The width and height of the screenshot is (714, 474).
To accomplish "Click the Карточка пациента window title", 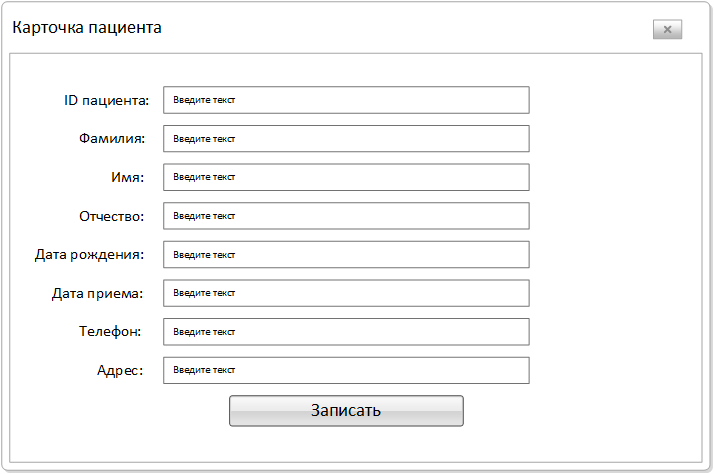I will [87, 28].
